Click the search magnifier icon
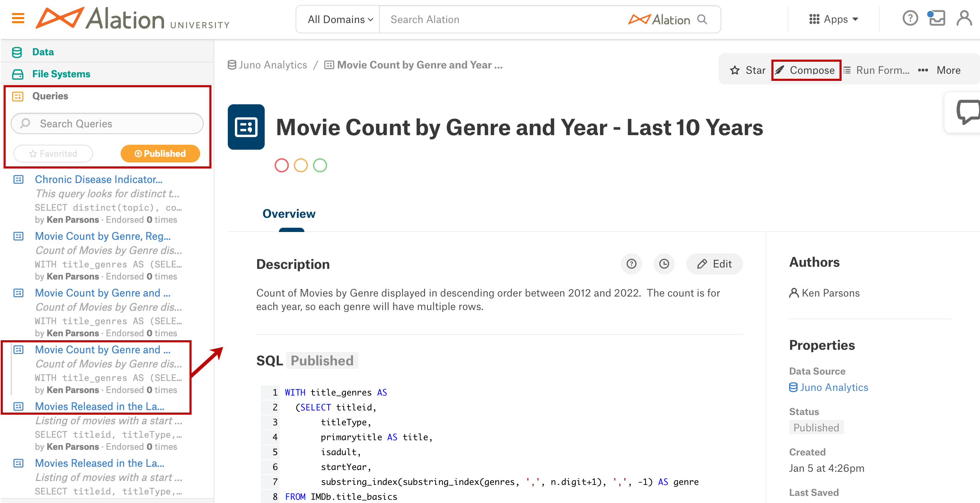980x503 pixels. point(702,20)
